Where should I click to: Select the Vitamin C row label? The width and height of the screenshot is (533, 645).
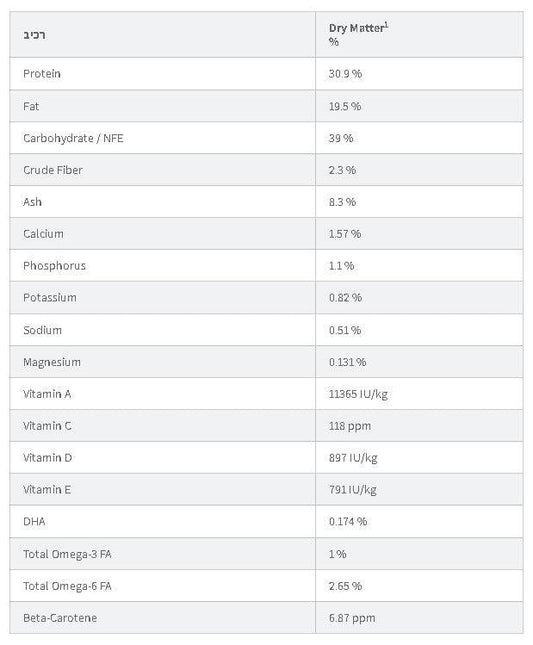[47, 426]
